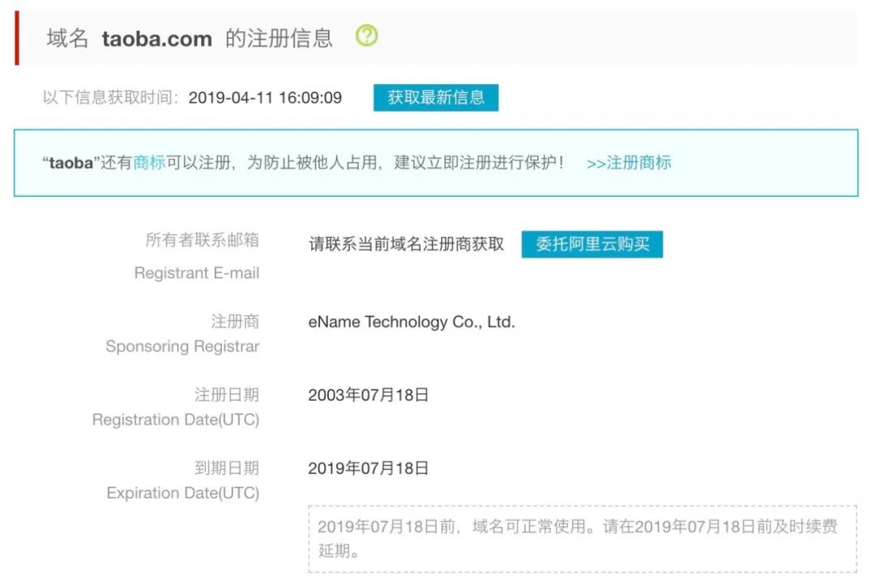875x588 pixels.
Task: Click the Registrant E-mail label
Action: (x=197, y=273)
